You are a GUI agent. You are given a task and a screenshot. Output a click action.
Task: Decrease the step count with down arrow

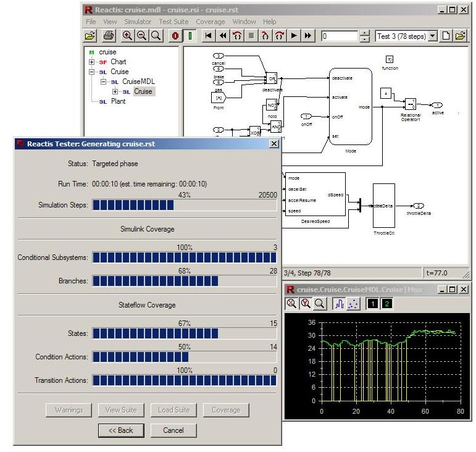coord(365,40)
